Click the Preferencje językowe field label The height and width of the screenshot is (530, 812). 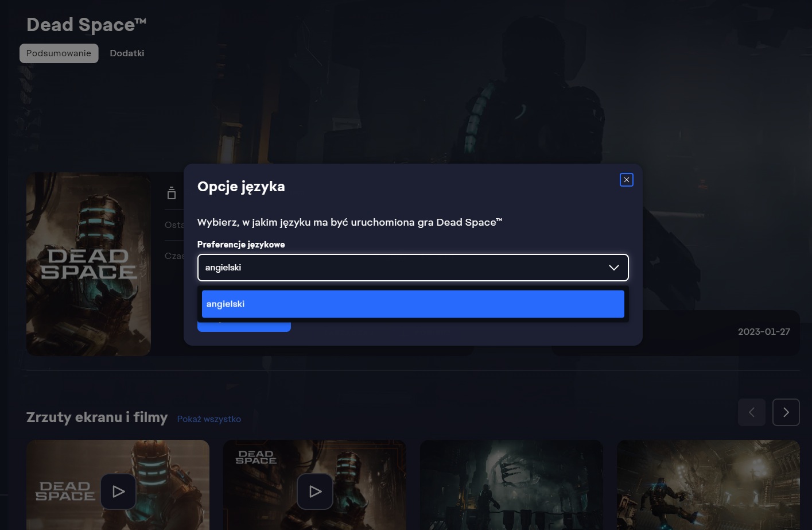pyautogui.click(x=241, y=245)
